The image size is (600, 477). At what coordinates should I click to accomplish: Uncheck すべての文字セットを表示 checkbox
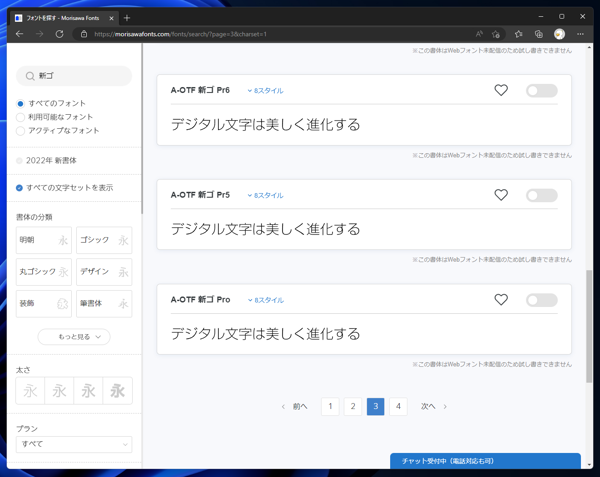pyautogui.click(x=19, y=188)
